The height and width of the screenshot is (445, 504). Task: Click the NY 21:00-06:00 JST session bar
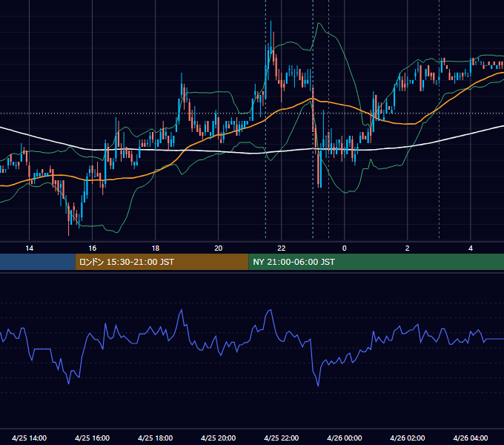coord(376,262)
